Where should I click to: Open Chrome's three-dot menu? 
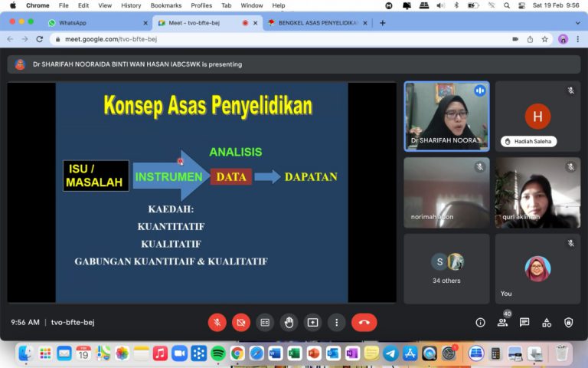tap(578, 39)
